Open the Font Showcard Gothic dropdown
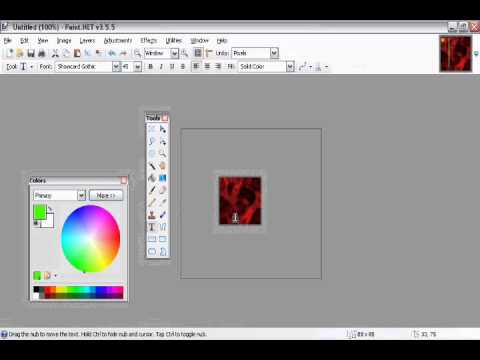The height and width of the screenshot is (360, 480). tap(116, 67)
